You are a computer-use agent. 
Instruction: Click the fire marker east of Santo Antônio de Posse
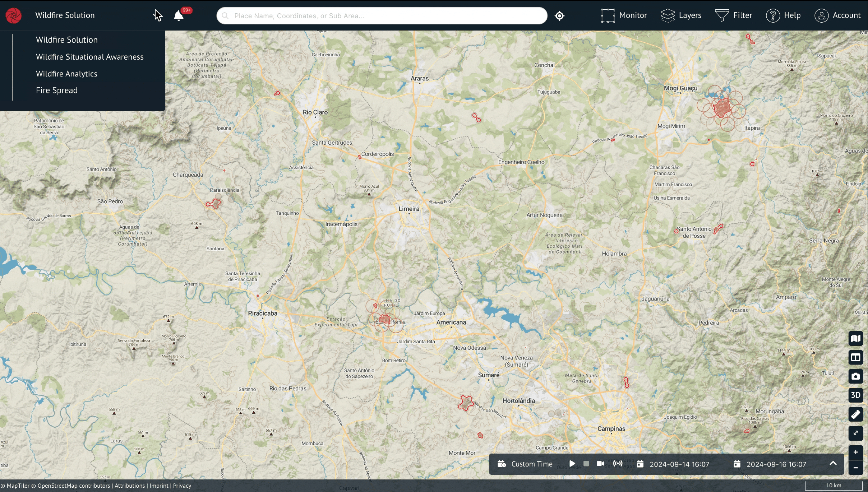coord(718,228)
